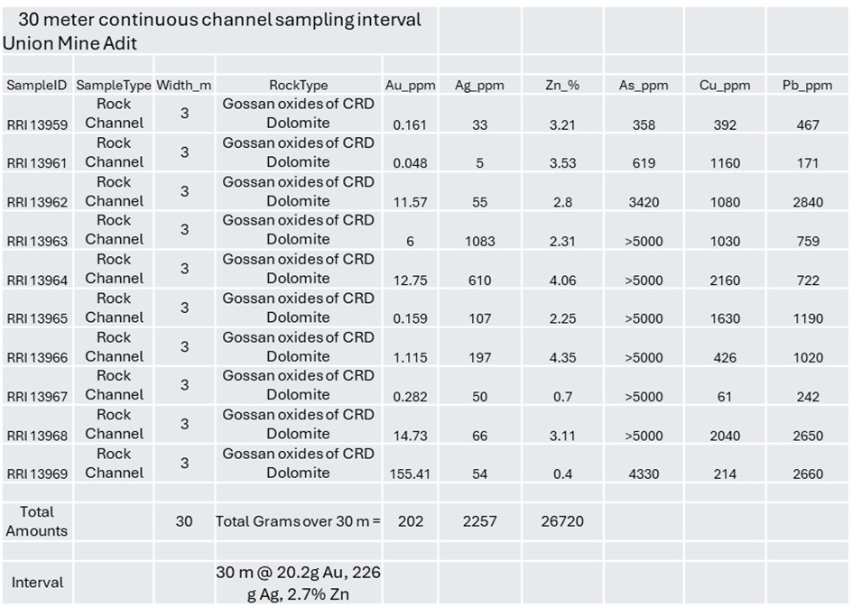The width and height of the screenshot is (852, 616).
Task: Select the Union Mine Adit title cell
Action: coord(69,41)
